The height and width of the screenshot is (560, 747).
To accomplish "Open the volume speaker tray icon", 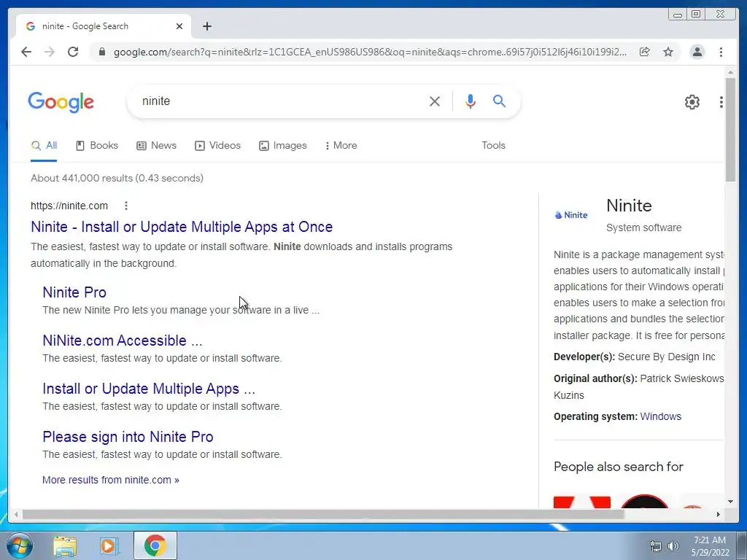I will (x=673, y=546).
